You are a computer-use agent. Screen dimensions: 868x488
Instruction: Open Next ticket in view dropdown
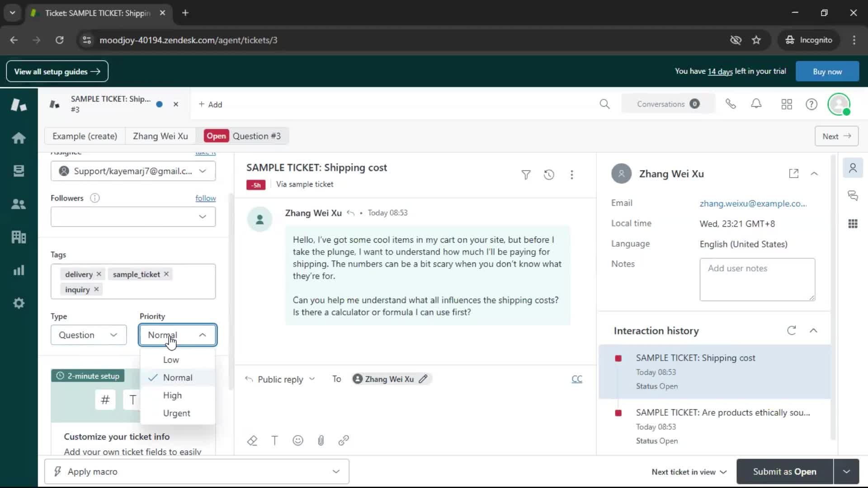(x=689, y=472)
